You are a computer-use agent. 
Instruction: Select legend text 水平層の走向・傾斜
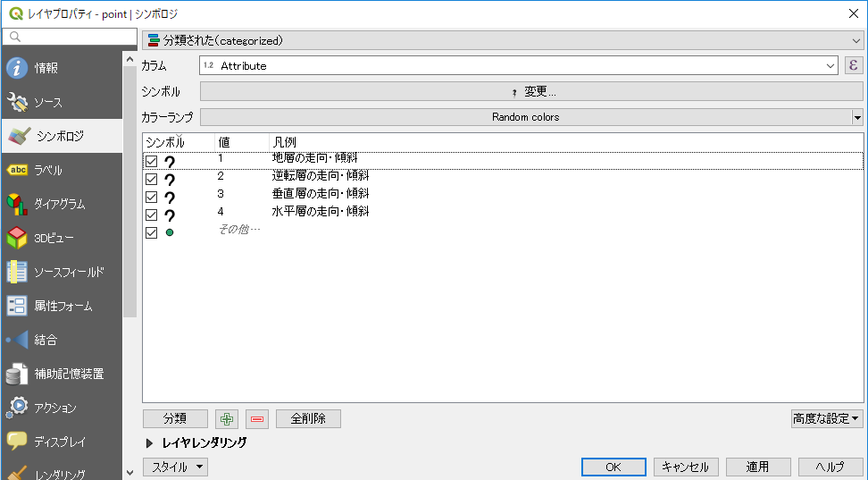coord(321,211)
